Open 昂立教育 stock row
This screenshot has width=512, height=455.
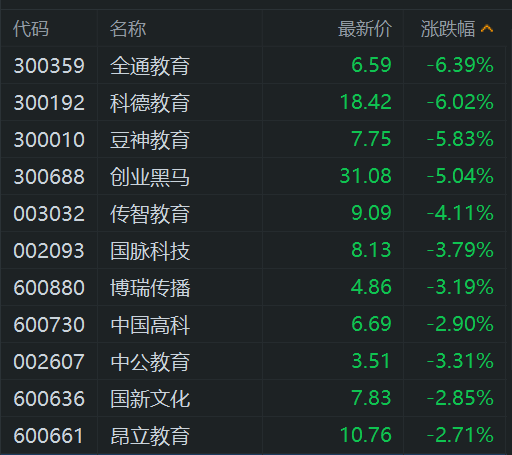(x=253, y=435)
